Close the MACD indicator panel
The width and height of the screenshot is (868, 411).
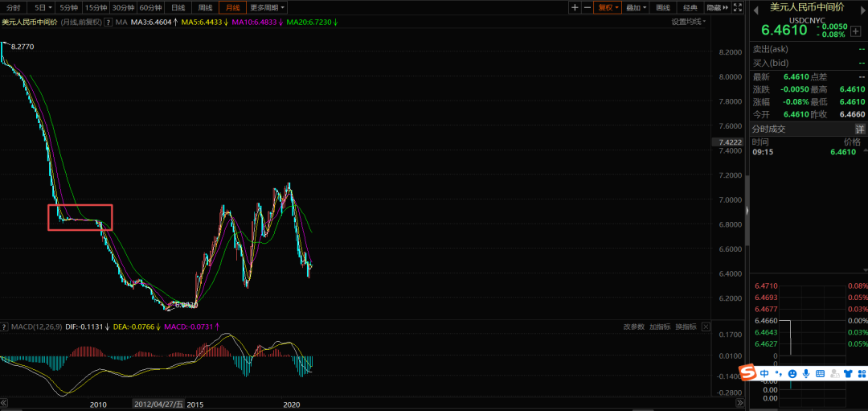click(x=706, y=327)
